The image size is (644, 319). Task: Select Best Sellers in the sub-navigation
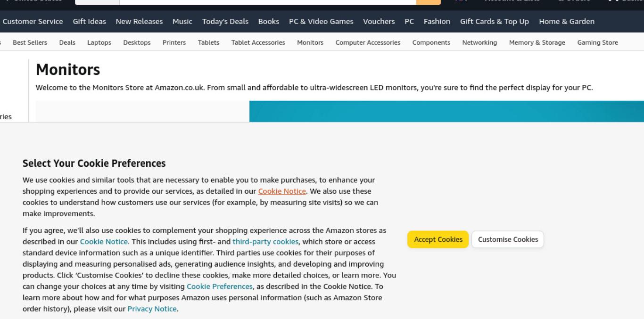(30, 42)
